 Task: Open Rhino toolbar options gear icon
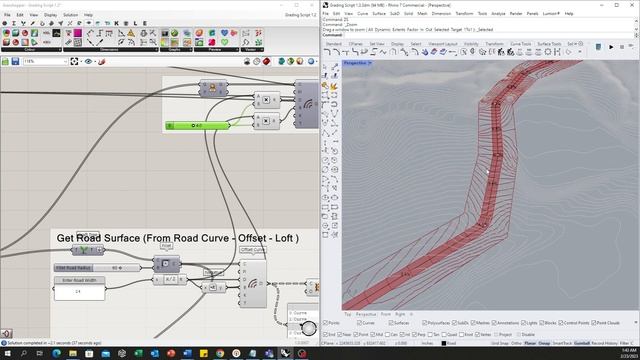pos(581,43)
